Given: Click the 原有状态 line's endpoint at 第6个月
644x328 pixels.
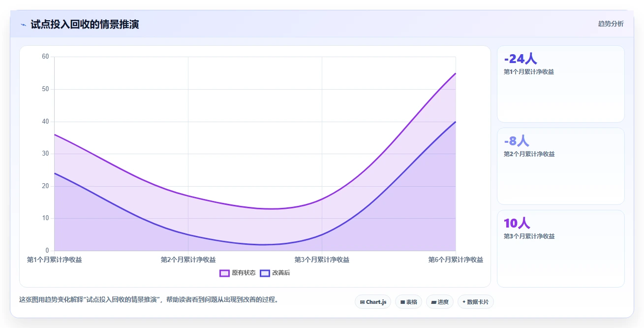Looking at the screenshot, I should coord(456,73).
